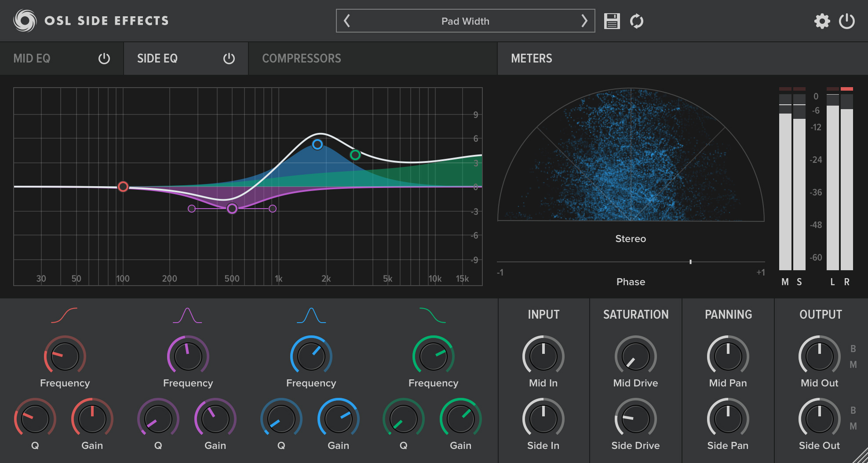Select the purple bell filter shape icon
Screen dimensions: 868x463
[x=187, y=315]
